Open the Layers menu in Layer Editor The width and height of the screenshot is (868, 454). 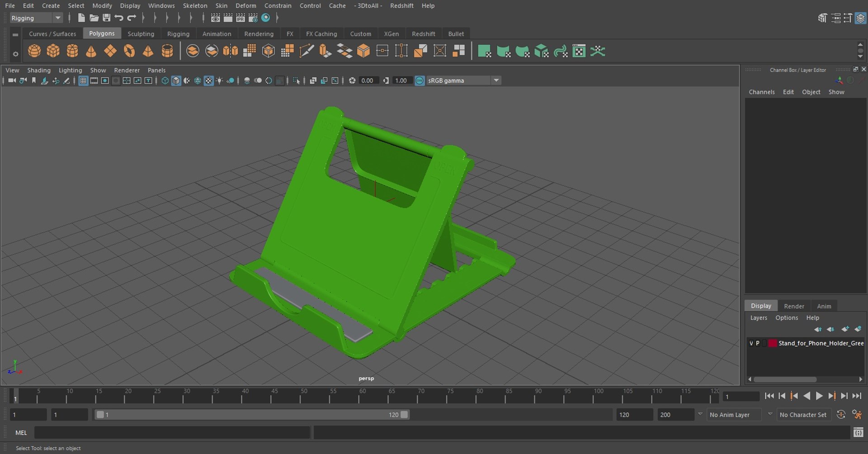tap(759, 318)
